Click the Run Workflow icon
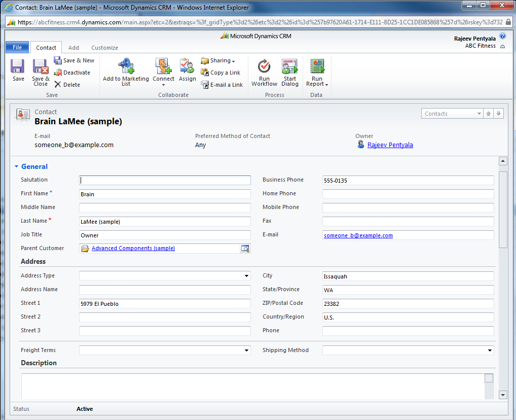This screenshot has width=516, height=420. click(x=264, y=67)
